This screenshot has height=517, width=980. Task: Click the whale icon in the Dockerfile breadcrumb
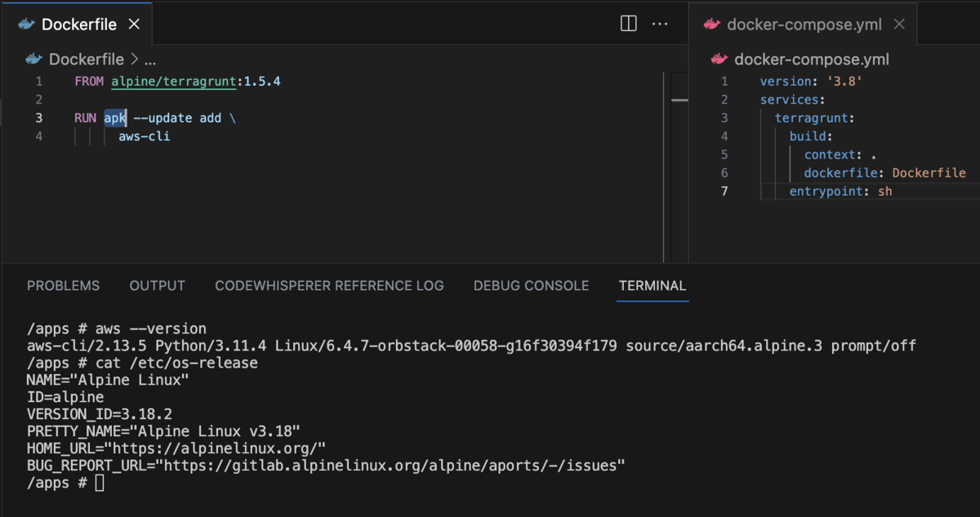[x=33, y=59]
